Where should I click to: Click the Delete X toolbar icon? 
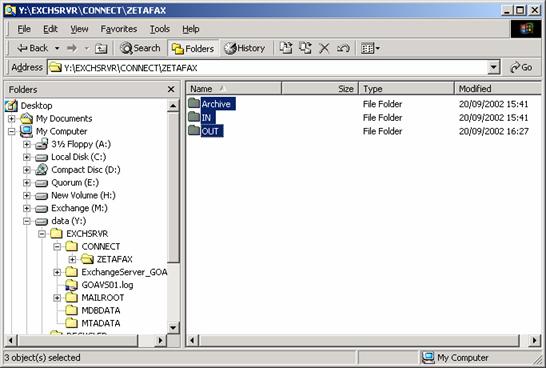tap(324, 48)
